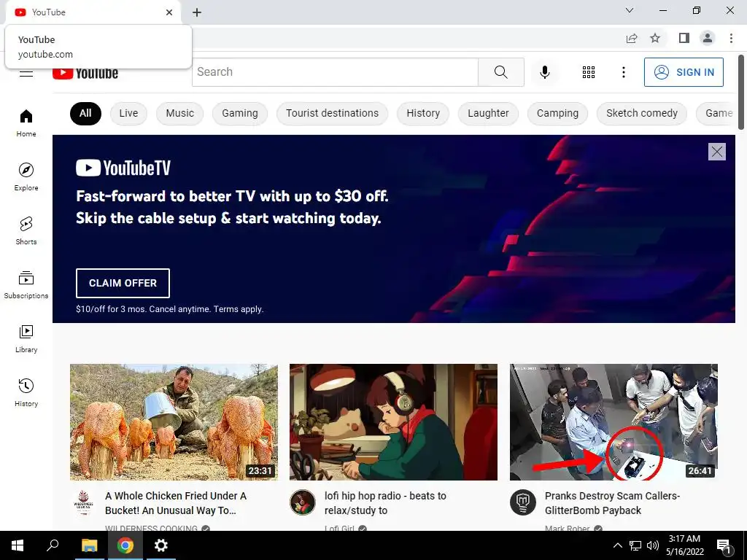Open Wilderness Cooking channel avatar

83,502
